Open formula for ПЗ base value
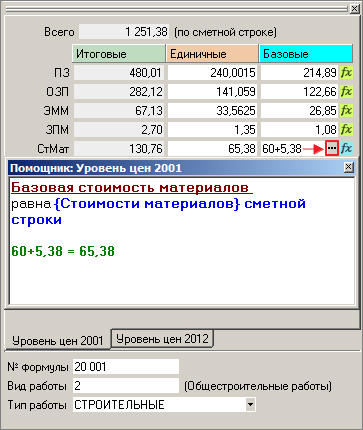This screenshot has width=363, height=430. 346,72
